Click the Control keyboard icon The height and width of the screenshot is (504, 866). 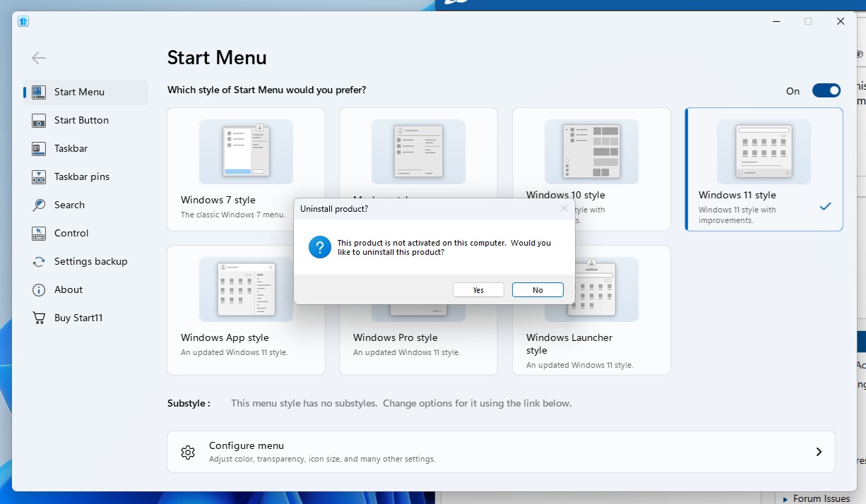(40, 234)
